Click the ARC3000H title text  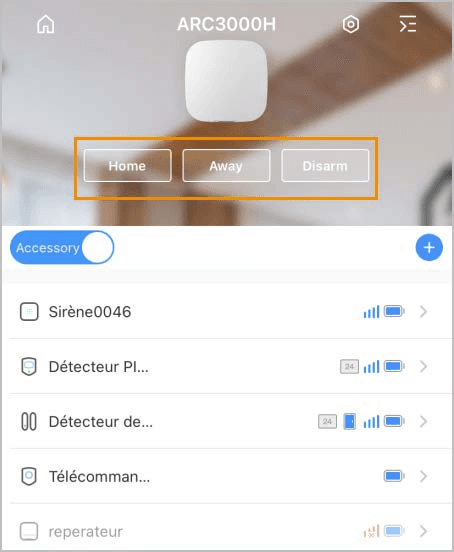[x=226, y=24]
